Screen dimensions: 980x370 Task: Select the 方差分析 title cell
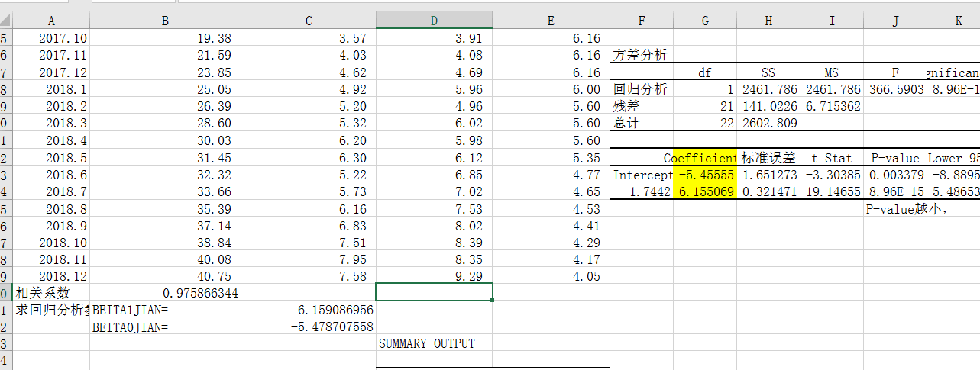pos(642,55)
